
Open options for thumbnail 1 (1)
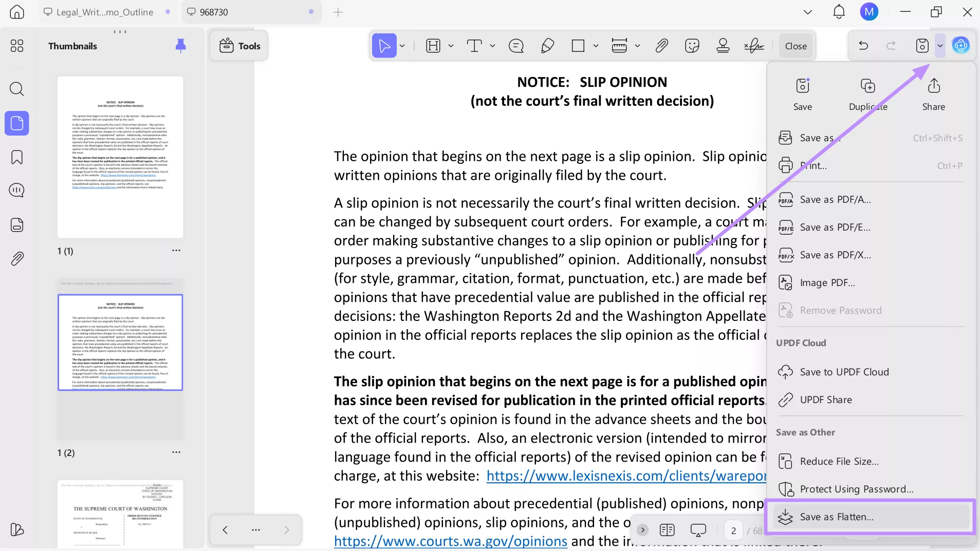pos(176,250)
